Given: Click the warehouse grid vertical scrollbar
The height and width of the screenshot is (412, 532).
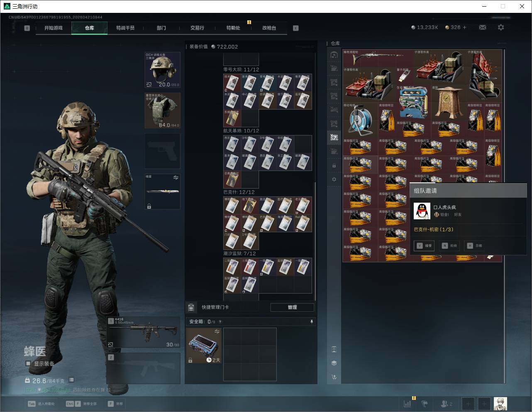Looking at the screenshot, I should [505, 216].
